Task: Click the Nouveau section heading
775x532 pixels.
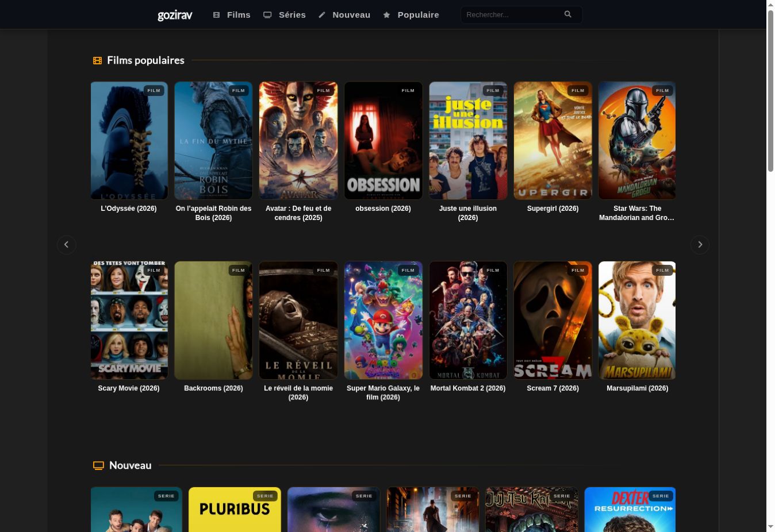Action: pyautogui.click(x=131, y=465)
